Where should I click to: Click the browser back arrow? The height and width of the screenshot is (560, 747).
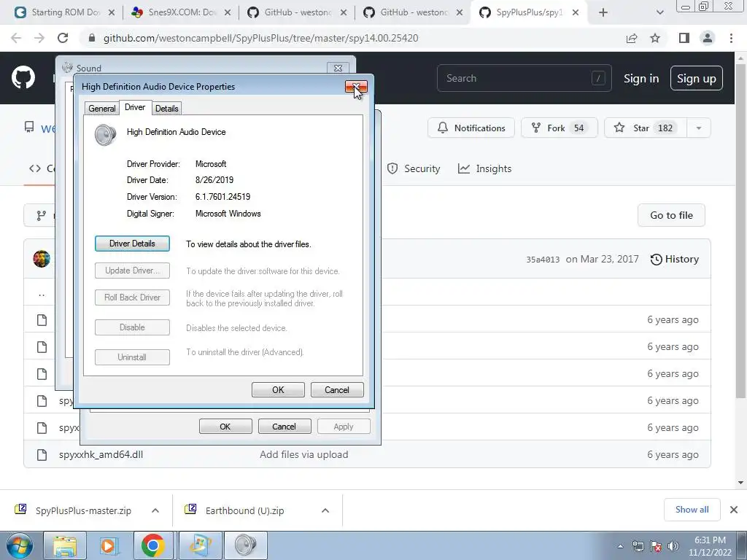(x=16, y=38)
